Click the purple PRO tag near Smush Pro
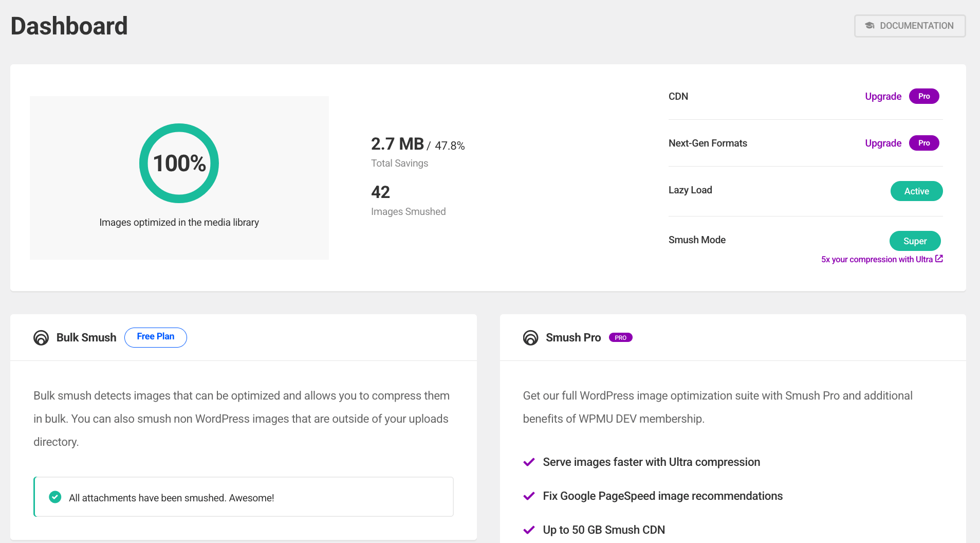 (x=620, y=338)
